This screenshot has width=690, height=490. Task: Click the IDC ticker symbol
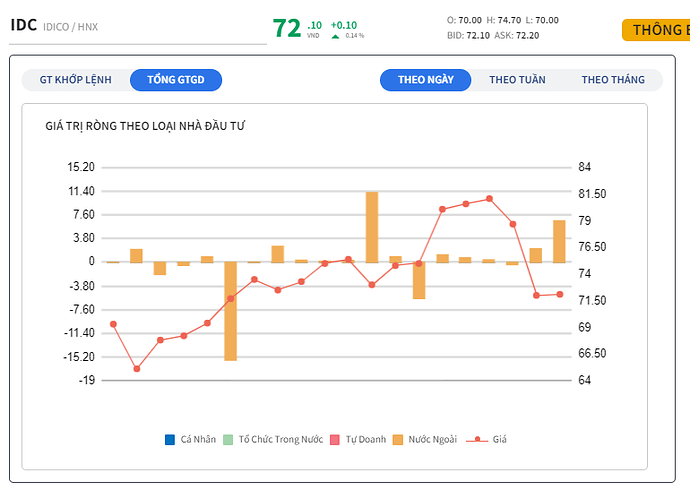click(x=23, y=26)
